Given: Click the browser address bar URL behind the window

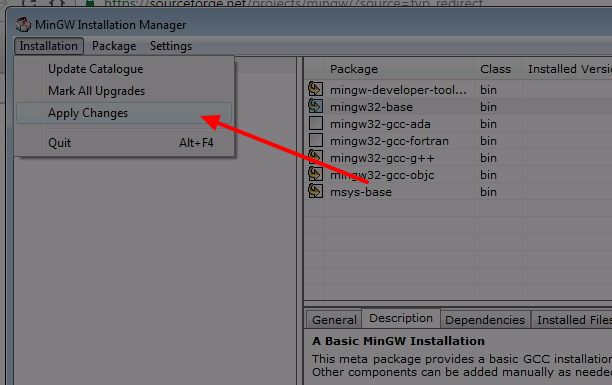Looking at the screenshot, I should [294, 4].
